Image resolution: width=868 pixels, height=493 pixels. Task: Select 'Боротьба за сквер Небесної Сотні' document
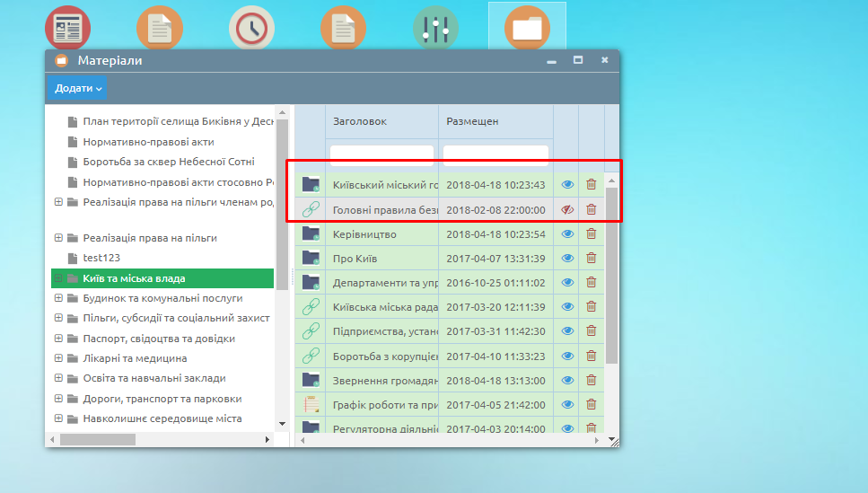click(x=168, y=162)
